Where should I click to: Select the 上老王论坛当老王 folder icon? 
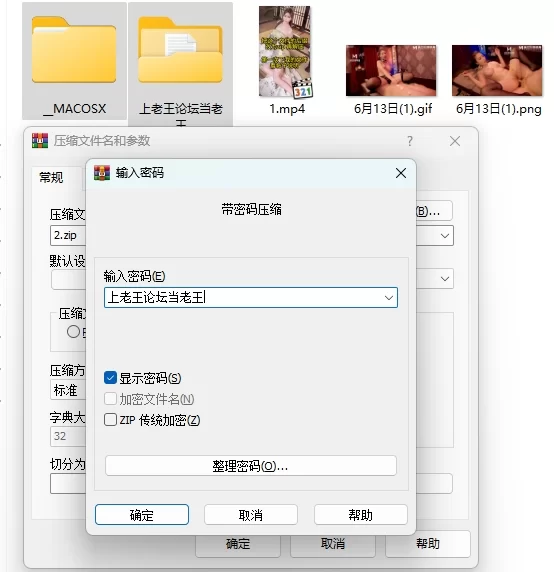pyautogui.click(x=180, y=50)
